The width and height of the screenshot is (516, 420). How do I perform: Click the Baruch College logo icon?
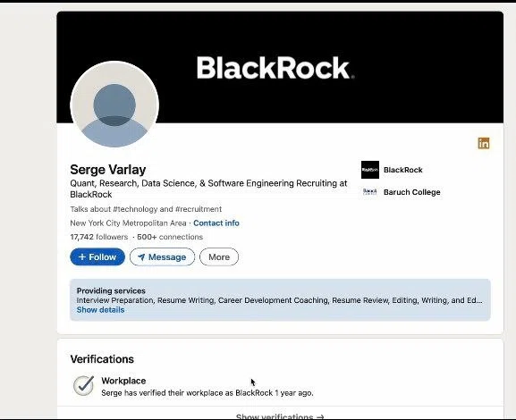[369, 192]
